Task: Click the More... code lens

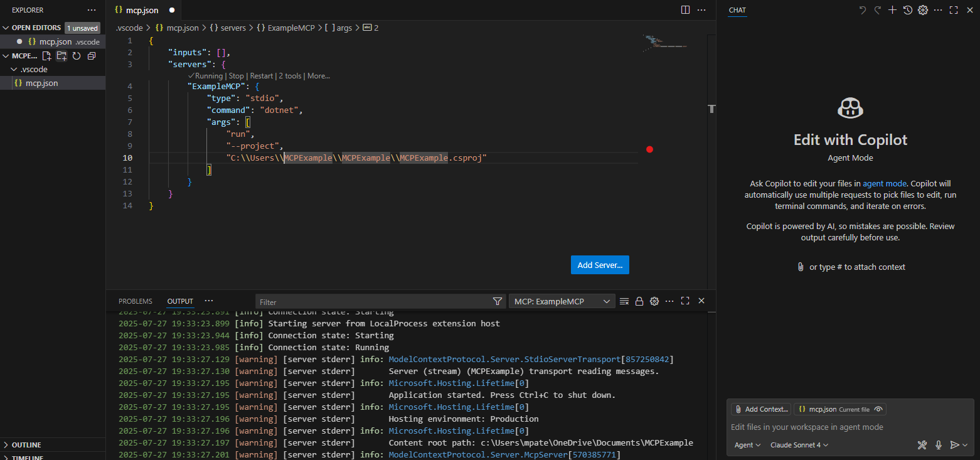Action: click(x=319, y=76)
